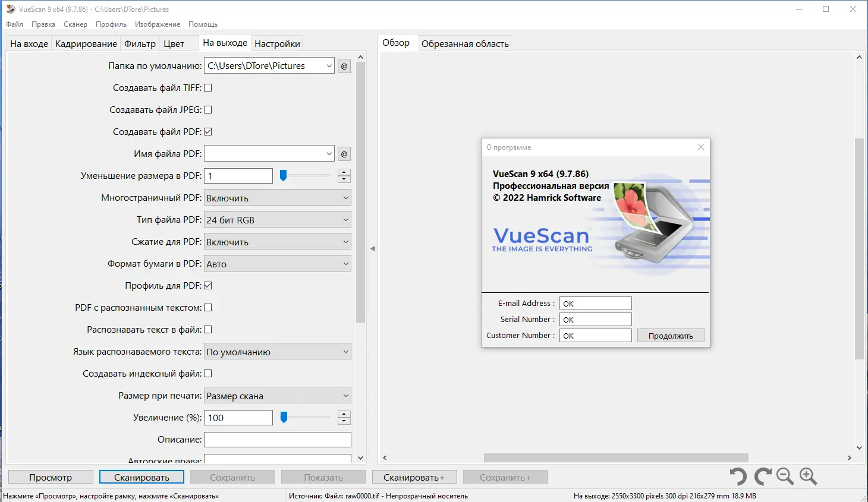Close the О программе dialog
Viewport: 868px width, 502px height.
point(701,147)
